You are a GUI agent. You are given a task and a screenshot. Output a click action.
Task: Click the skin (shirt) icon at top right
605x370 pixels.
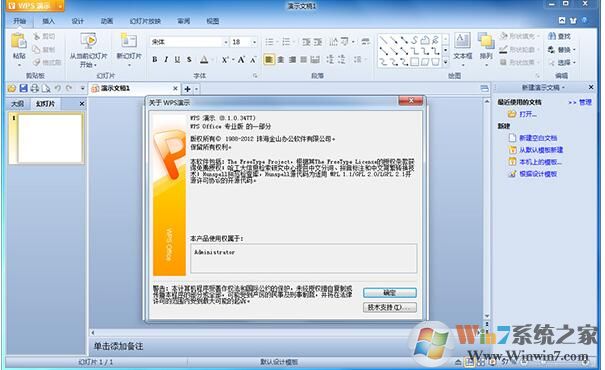click(573, 20)
